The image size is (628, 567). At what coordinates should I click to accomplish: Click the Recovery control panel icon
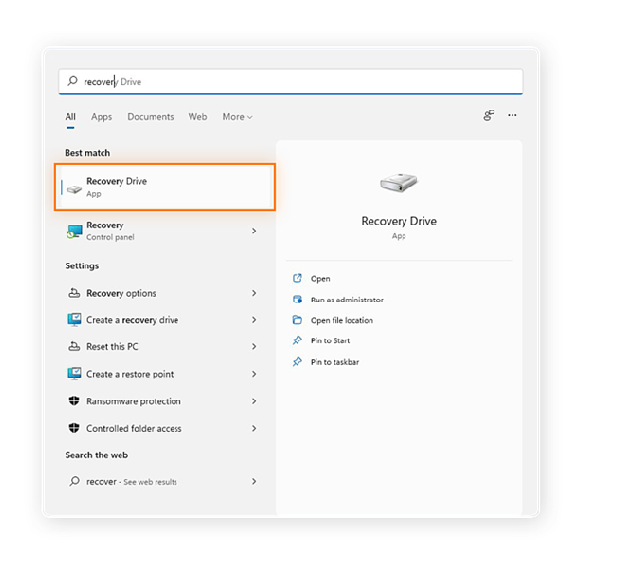pyautogui.click(x=74, y=231)
